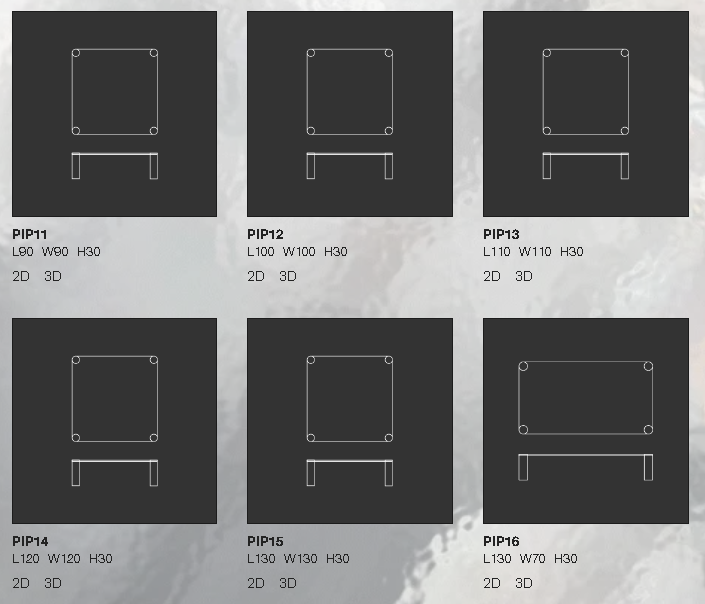Download the 2D file for PIP13
705x604 pixels.
492,276
